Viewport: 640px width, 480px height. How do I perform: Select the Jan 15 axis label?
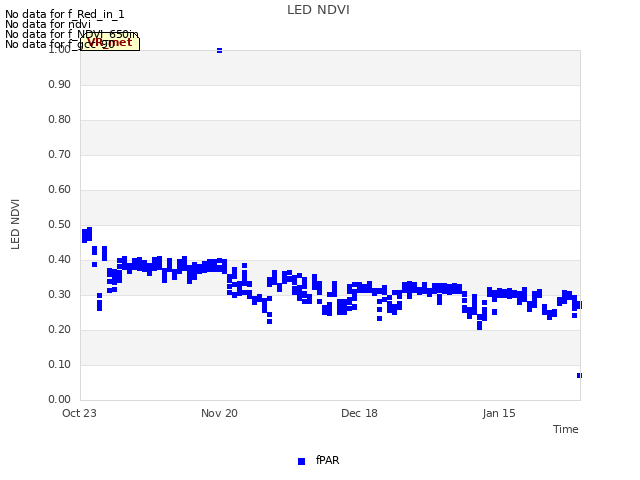tap(499, 413)
